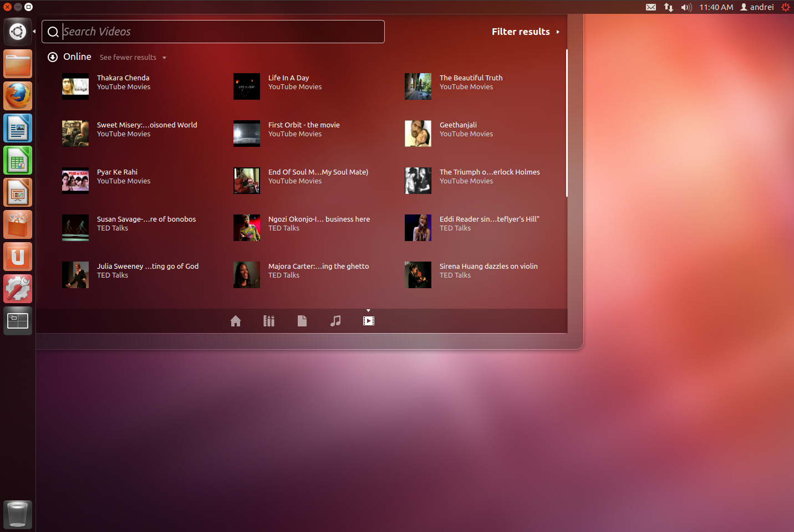Collapse results with See fewer results

133,58
